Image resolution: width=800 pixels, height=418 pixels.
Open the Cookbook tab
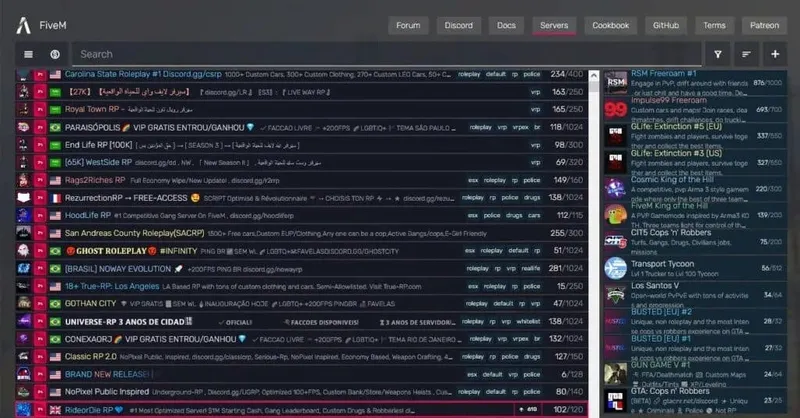[x=610, y=25]
